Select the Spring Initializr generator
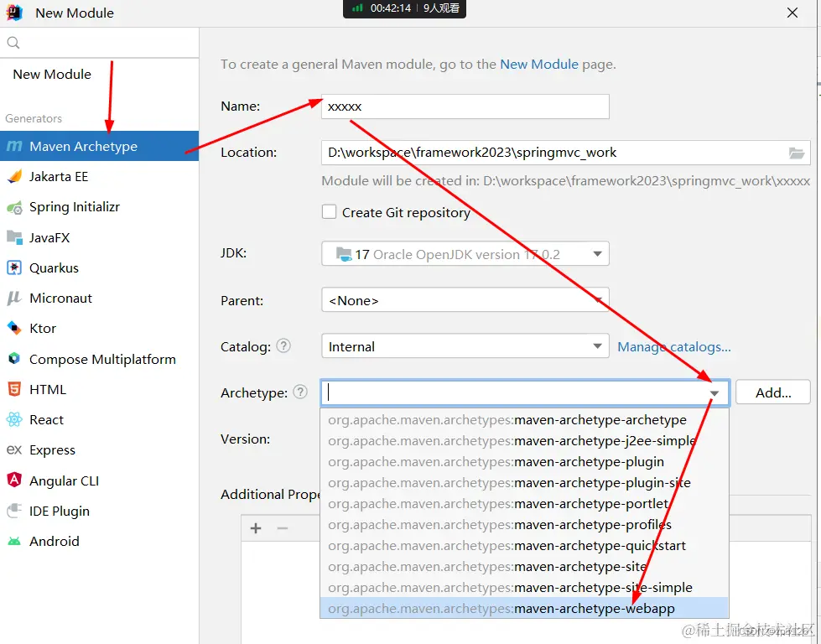The image size is (821, 644). pyautogui.click(x=99, y=207)
